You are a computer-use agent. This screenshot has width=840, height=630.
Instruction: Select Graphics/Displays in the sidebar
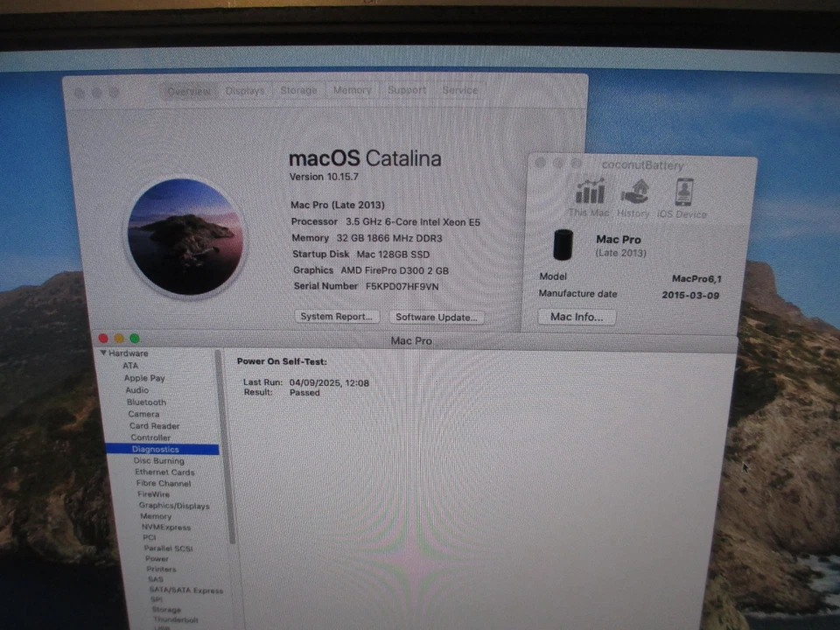tap(173, 506)
